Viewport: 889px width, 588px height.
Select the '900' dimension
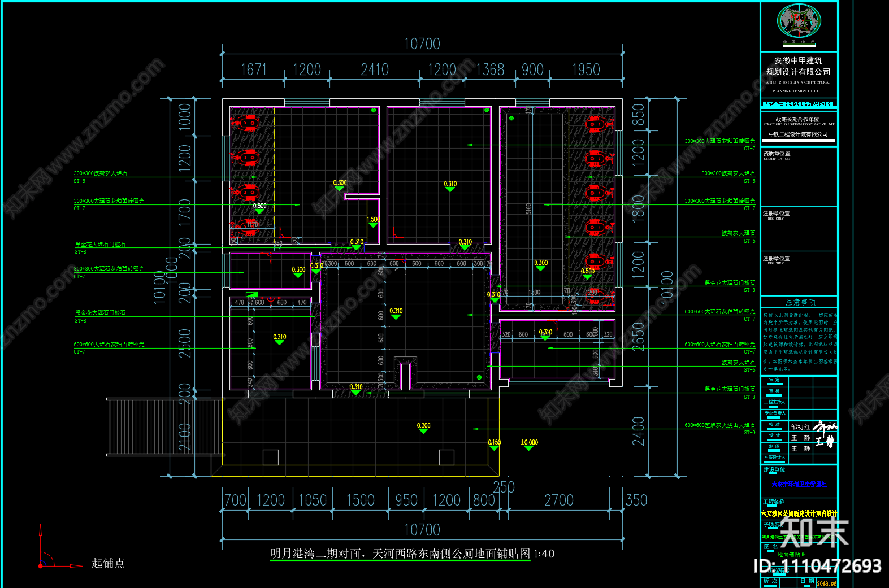pyautogui.click(x=532, y=69)
